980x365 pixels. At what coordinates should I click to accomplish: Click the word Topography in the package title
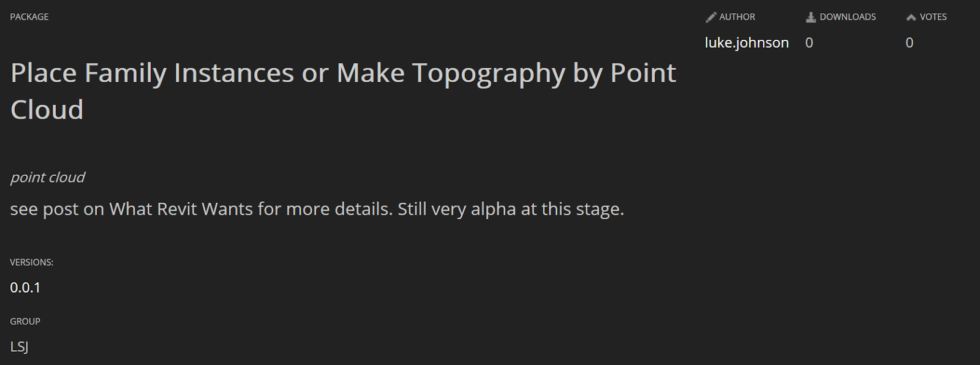488,73
